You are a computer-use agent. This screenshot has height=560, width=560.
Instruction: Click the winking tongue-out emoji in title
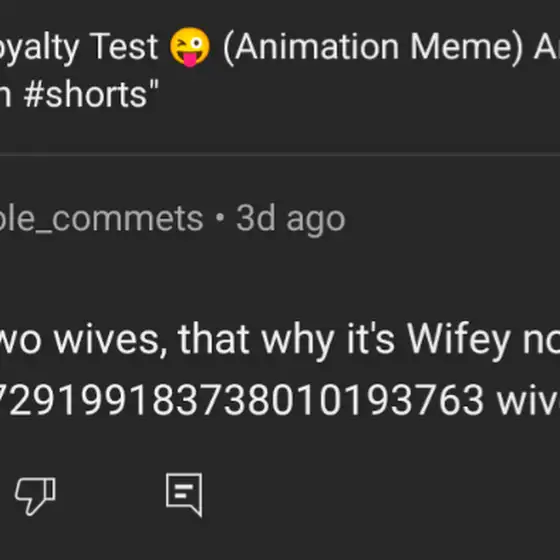click(190, 47)
